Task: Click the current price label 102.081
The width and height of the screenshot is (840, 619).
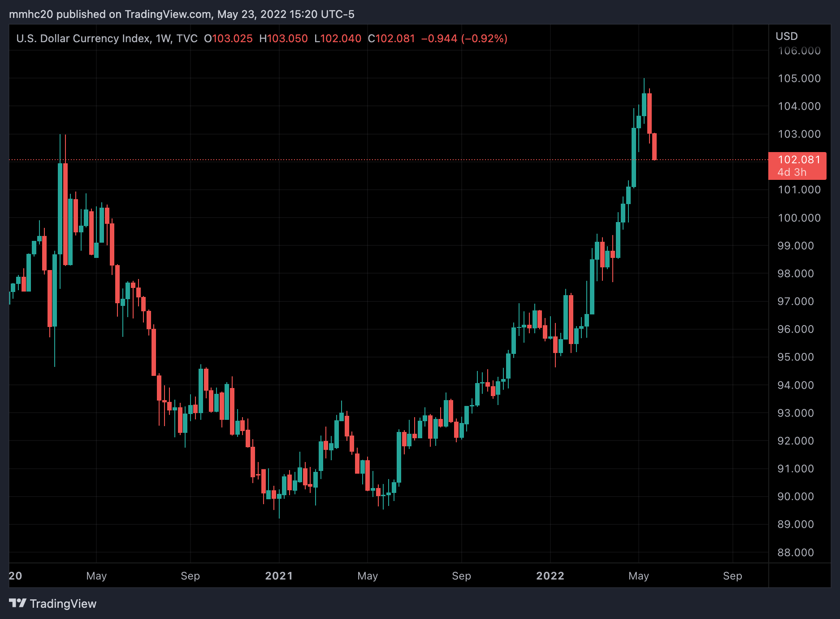Action: 799,160
